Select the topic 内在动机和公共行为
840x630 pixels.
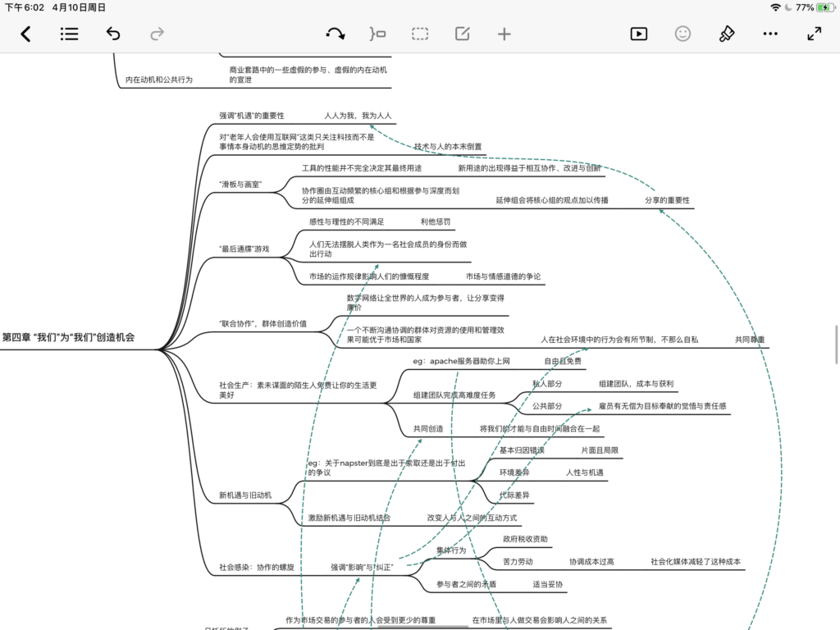click(x=159, y=80)
